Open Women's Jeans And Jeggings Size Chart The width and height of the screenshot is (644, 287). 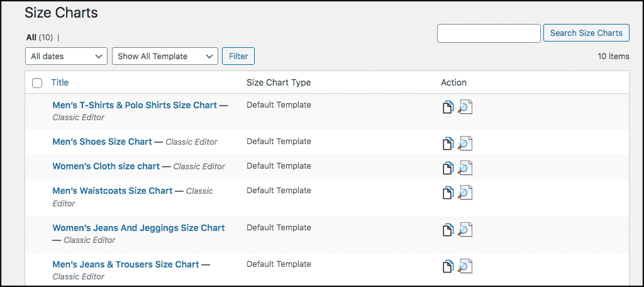(x=138, y=228)
